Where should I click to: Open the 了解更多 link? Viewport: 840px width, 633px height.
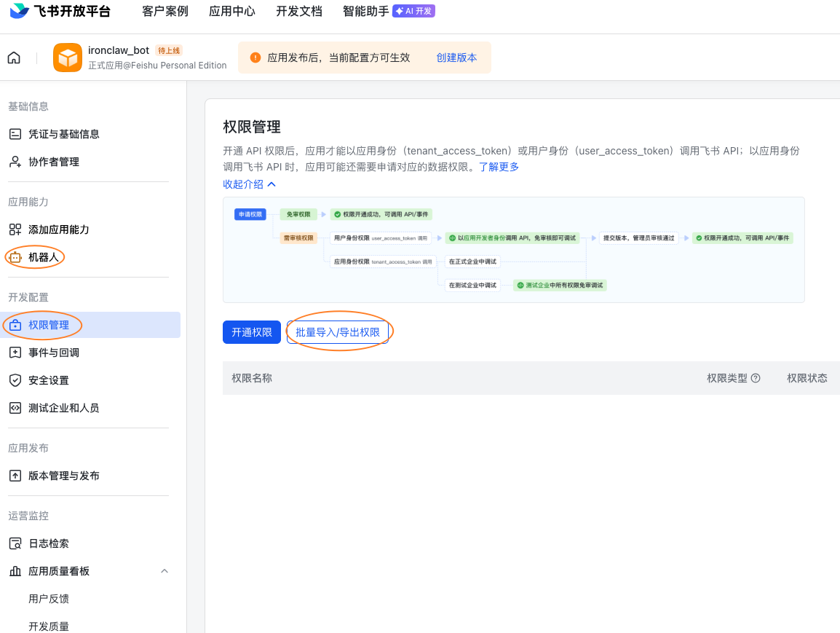pos(499,167)
